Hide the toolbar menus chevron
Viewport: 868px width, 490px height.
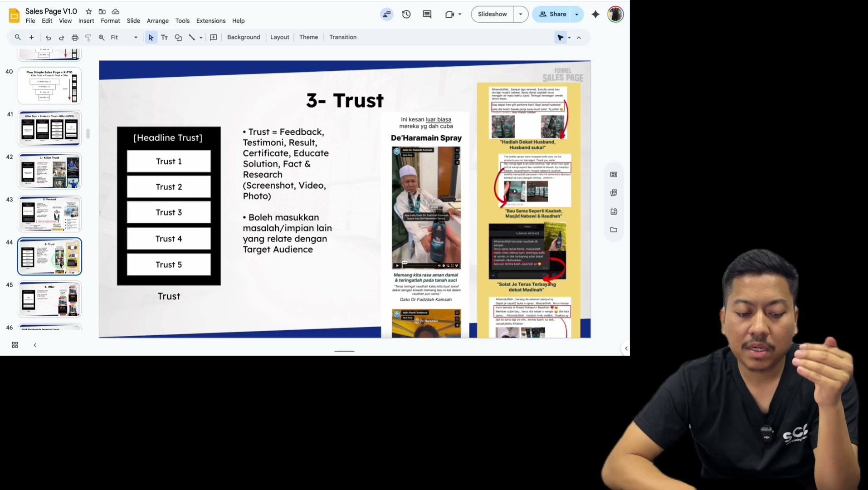pyautogui.click(x=579, y=38)
